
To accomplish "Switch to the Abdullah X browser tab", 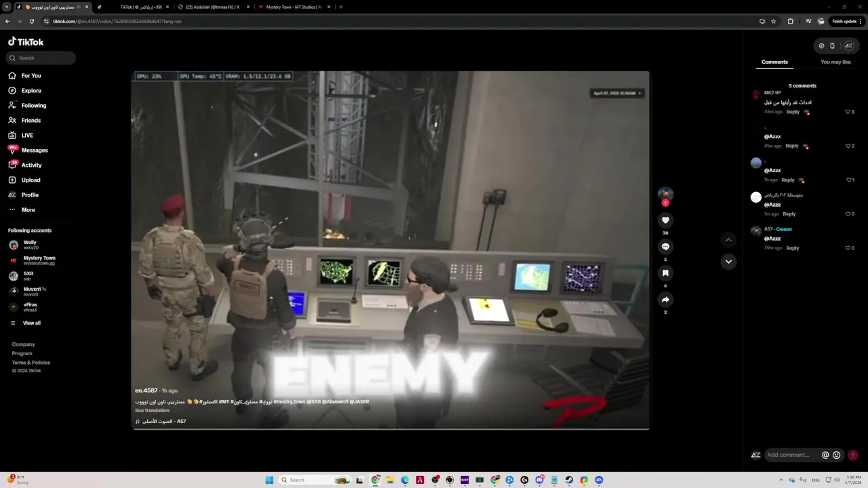I will pyautogui.click(x=214, y=7).
